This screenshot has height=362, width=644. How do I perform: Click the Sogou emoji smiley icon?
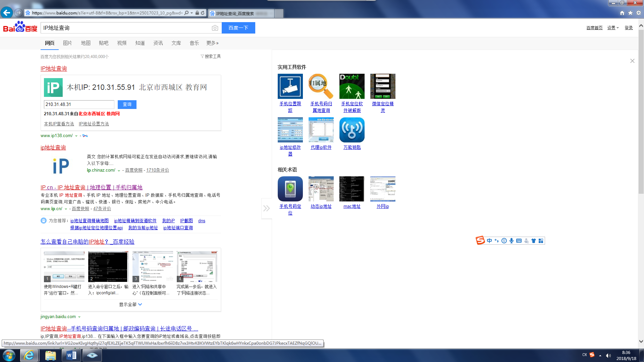tap(504, 241)
